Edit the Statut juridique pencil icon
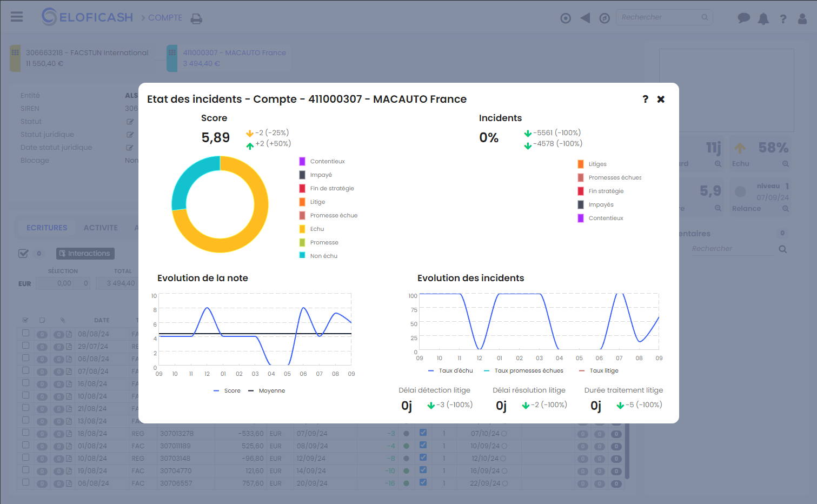The image size is (817, 504). 130,135
